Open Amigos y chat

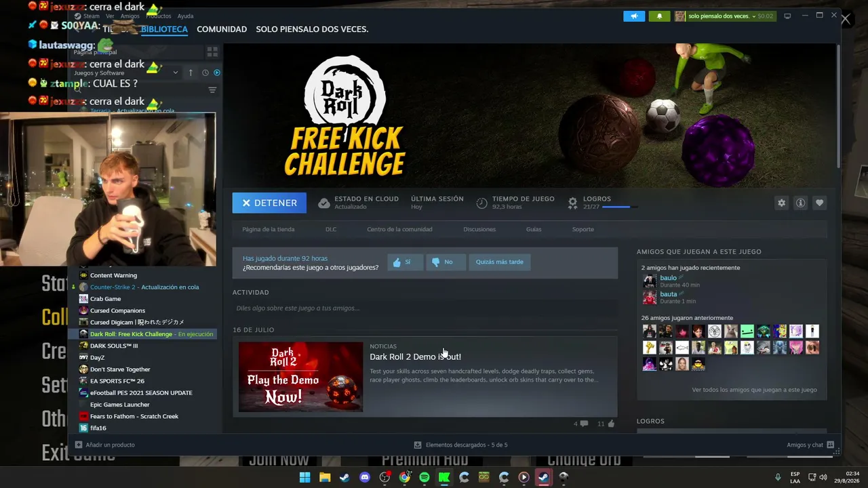pyautogui.click(x=810, y=445)
